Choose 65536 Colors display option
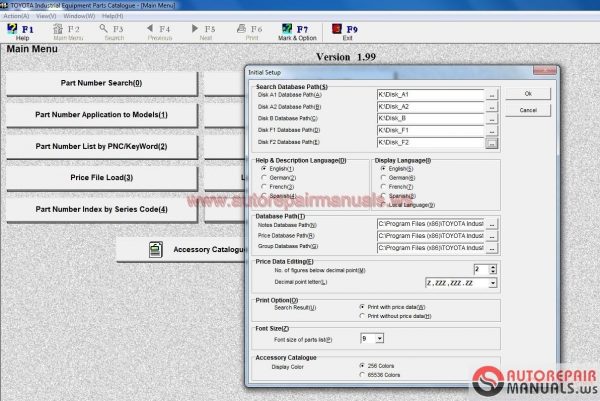The width and height of the screenshot is (600, 401). point(362,375)
